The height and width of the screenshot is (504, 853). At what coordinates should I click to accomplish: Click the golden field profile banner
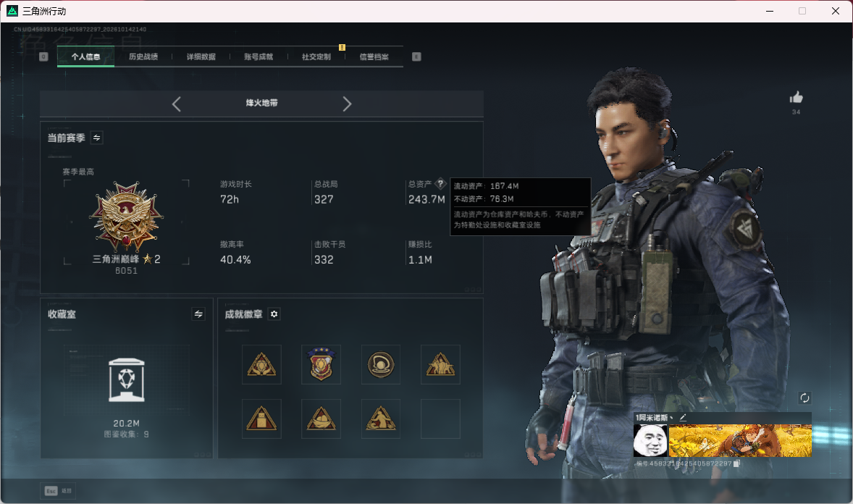tap(740, 440)
